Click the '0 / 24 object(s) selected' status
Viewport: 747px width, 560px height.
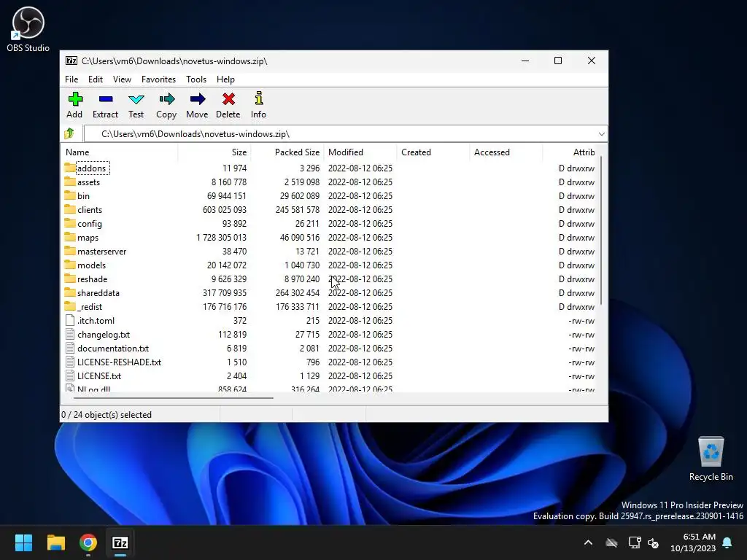coord(107,415)
